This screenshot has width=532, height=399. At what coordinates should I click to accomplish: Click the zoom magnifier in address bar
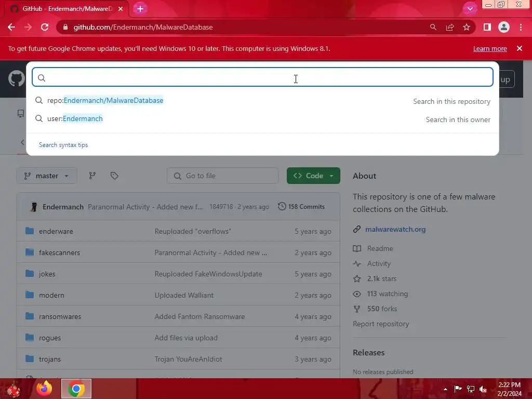(x=433, y=27)
